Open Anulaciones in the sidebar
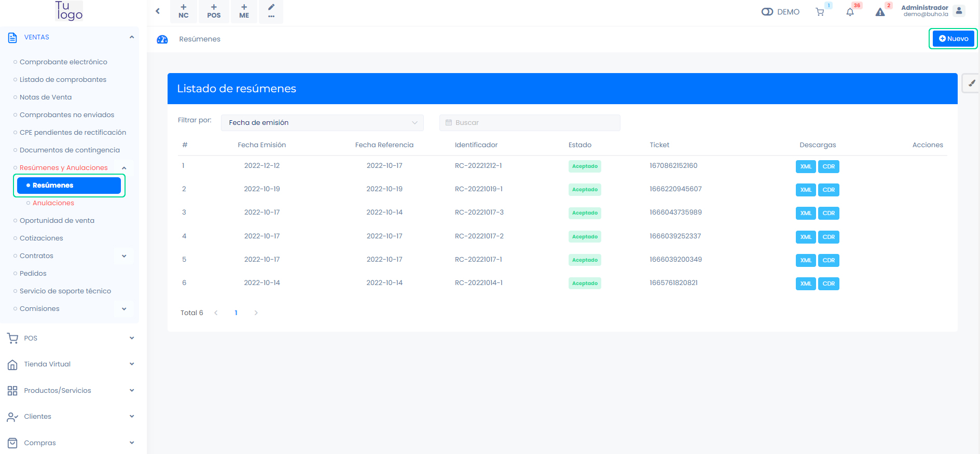 (x=53, y=203)
